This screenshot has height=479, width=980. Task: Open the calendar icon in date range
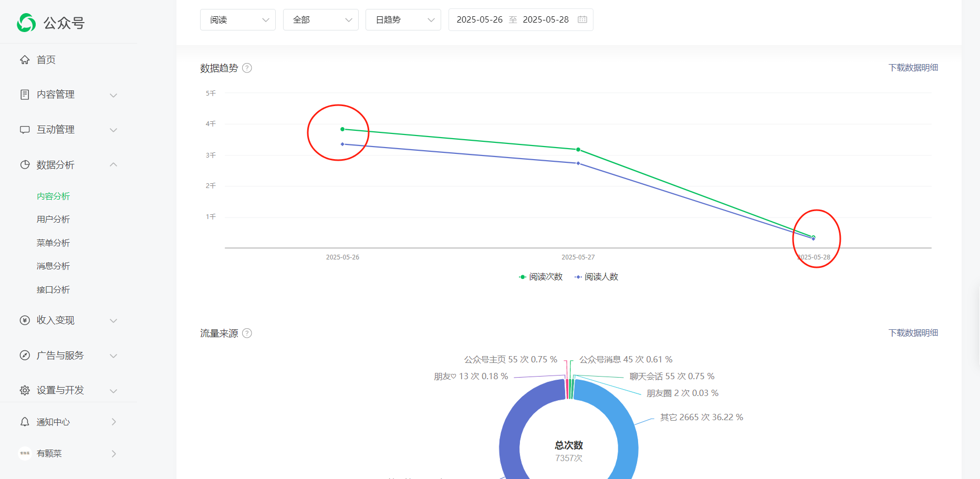coord(582,19)
